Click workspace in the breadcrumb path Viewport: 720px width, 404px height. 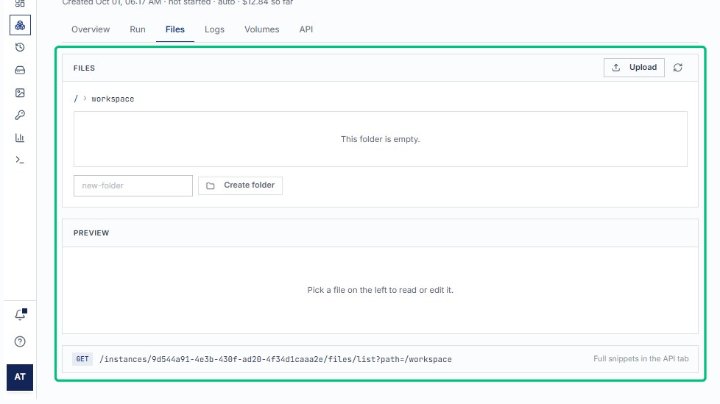113,99
